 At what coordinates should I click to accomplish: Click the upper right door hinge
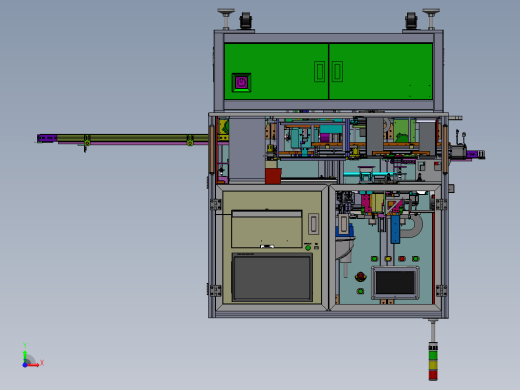click(x=441, y=204)
